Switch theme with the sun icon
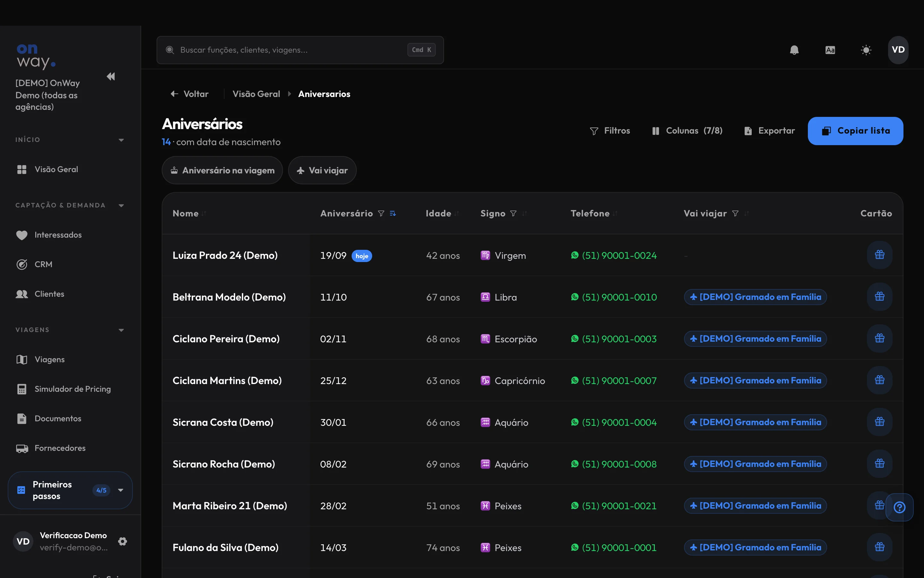Viewport: 924px width, 578px height. [866, 50]
